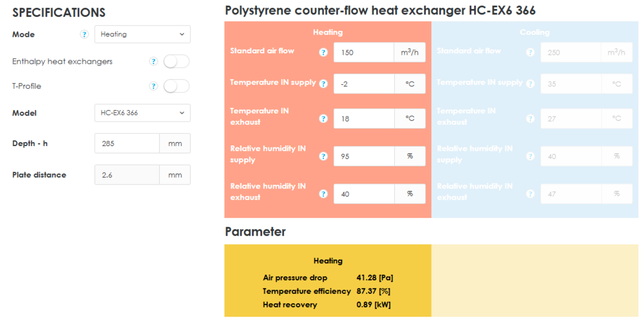Enable the Enthalpy heat exchangers switch
This screenshot has width=644, height=323.
coord(176,62)
